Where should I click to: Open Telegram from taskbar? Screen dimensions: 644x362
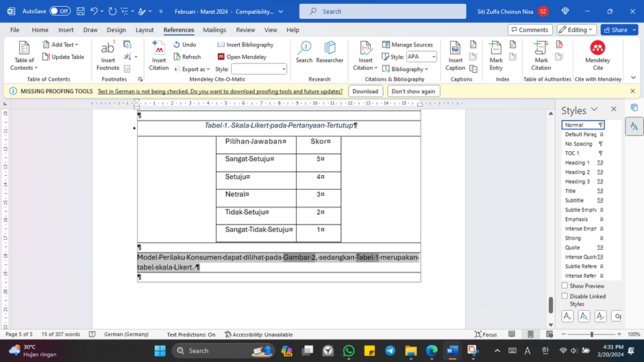[390, 350]
